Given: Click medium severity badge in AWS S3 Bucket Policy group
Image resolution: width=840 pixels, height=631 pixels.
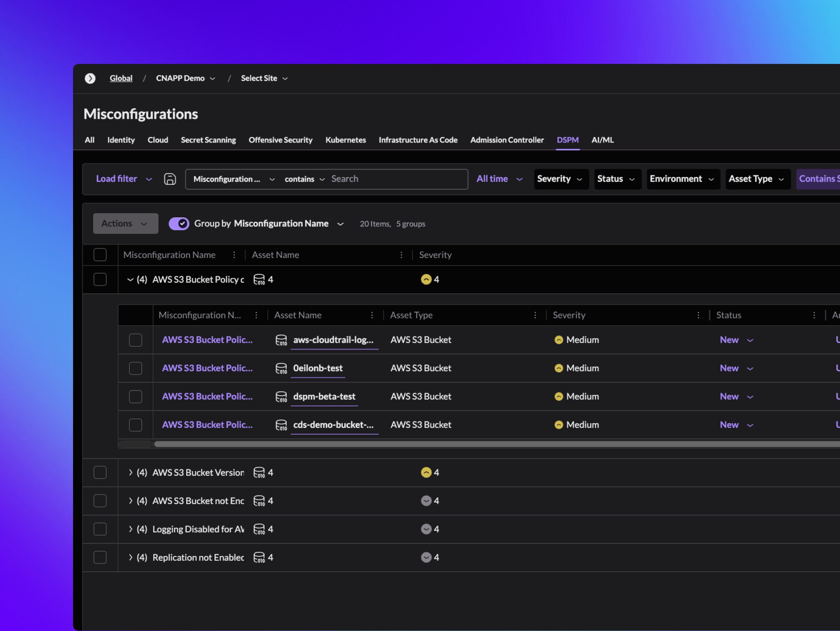Looking at the screenshot, I should (426, 280).
